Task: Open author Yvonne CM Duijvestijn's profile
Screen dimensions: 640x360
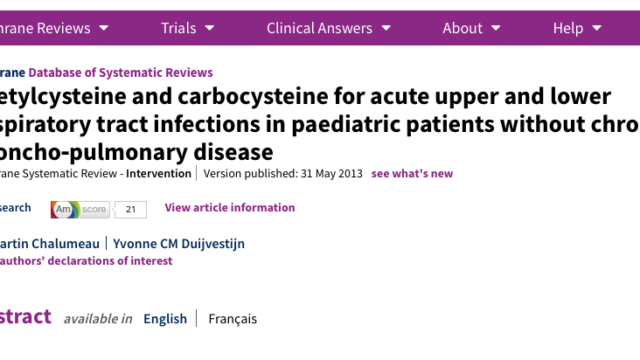Action: (x=179, y=244)
